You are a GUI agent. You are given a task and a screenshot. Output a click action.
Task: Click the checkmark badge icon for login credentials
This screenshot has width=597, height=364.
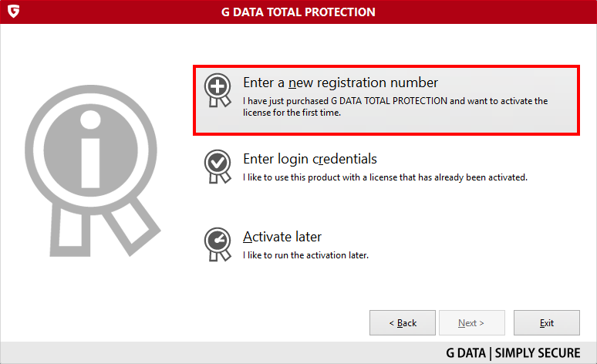tap(218, 167)
